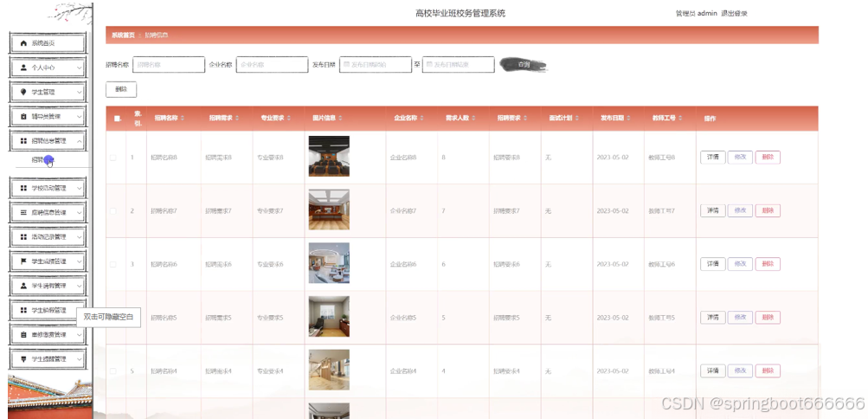Click calendar icon in end date field
Image resolution: width=868 pixels, height=419 pixels.
pos(429,64)
